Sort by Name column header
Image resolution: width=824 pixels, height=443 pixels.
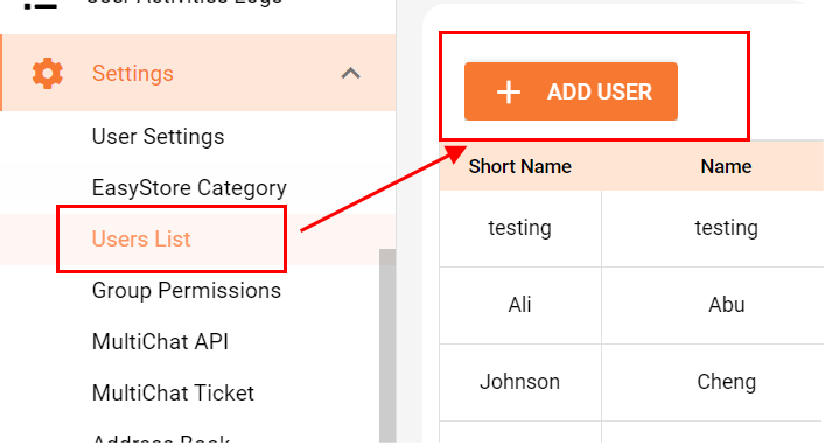tap(726, 167)
